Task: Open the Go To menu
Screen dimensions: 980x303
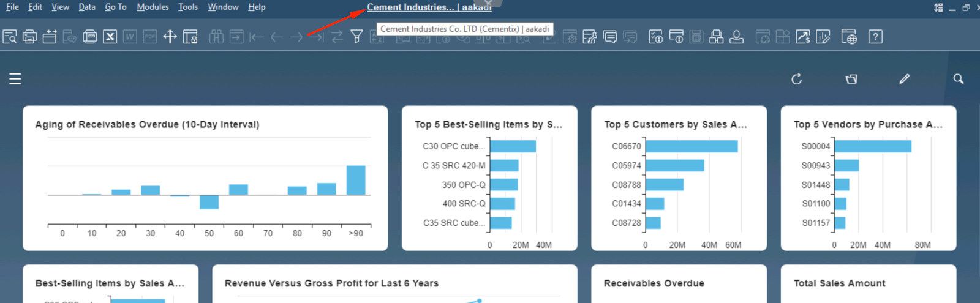Action: pyautogui.click(x=115, y=7)
